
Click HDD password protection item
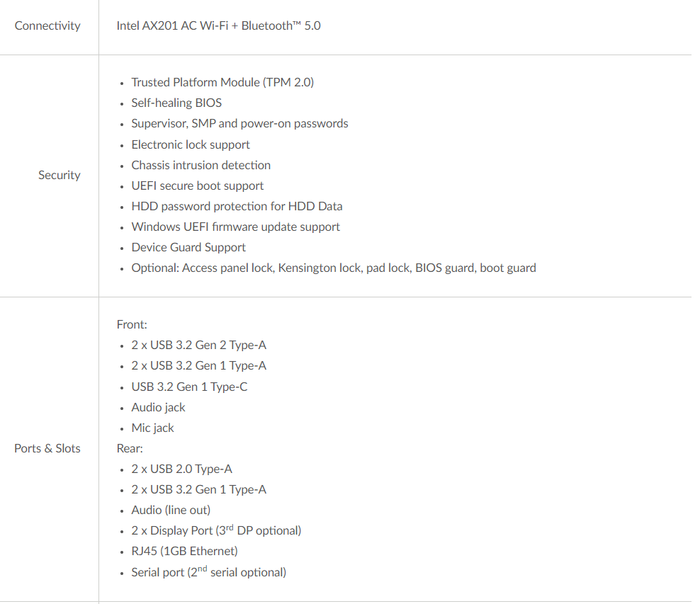[x=237, y=206]
